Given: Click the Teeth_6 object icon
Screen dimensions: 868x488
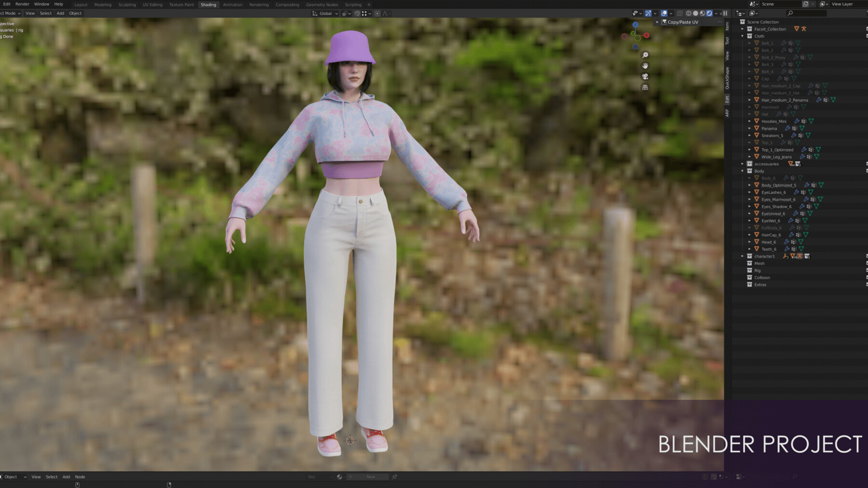Looking at the screenshot, I should tap(757, 249).
